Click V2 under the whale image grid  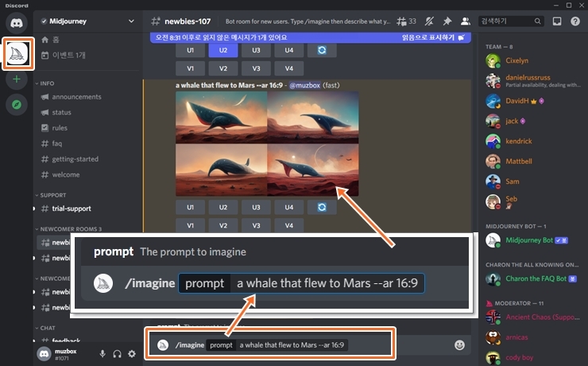[223, 226]
